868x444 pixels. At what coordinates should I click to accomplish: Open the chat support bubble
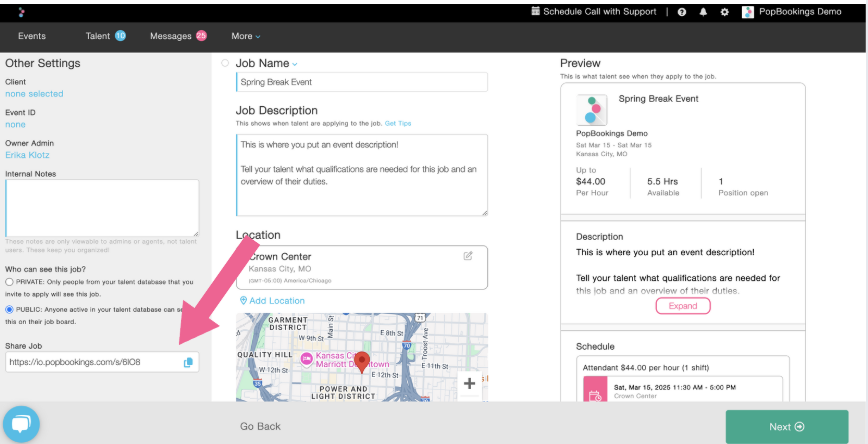[22, 424]
